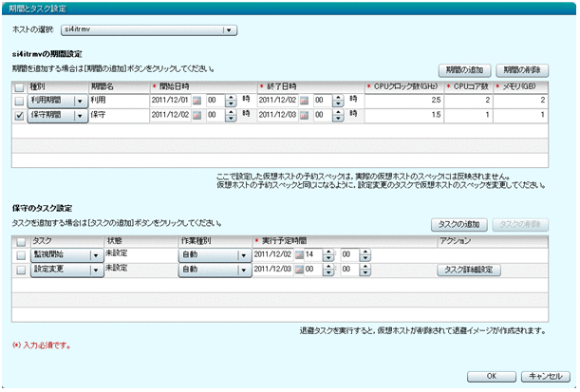This screenshot has width=580, height=392.
Task: Open end date calendar for 利用 period
Action: coord(306,100)
